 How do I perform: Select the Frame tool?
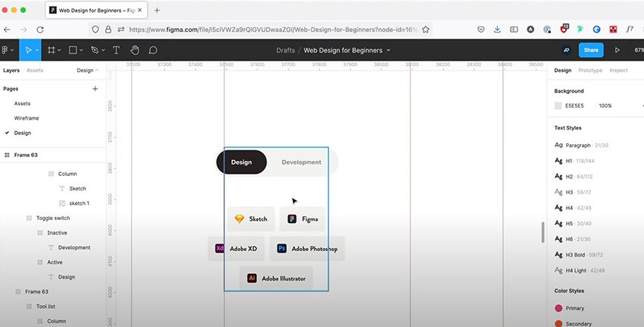click(51, 50)
